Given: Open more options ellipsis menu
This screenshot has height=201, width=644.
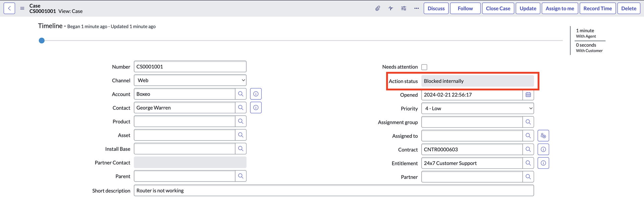Looking at the screenshot, I should [x=416, y=8].
